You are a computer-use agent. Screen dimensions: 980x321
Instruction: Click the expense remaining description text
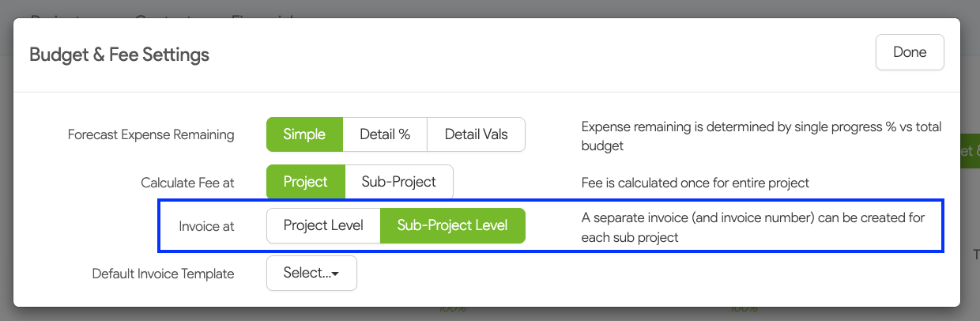pyautogui.click(x=761, y=136)
